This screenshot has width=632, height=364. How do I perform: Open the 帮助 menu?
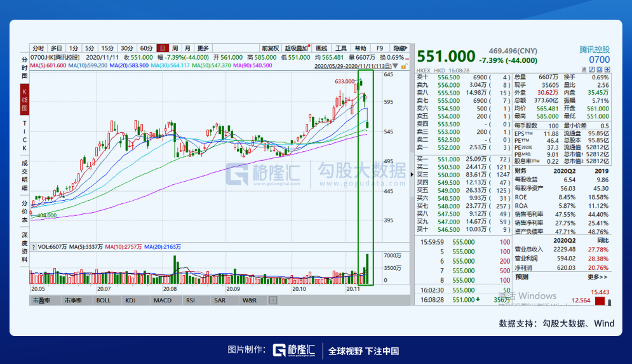coord(360,48)
